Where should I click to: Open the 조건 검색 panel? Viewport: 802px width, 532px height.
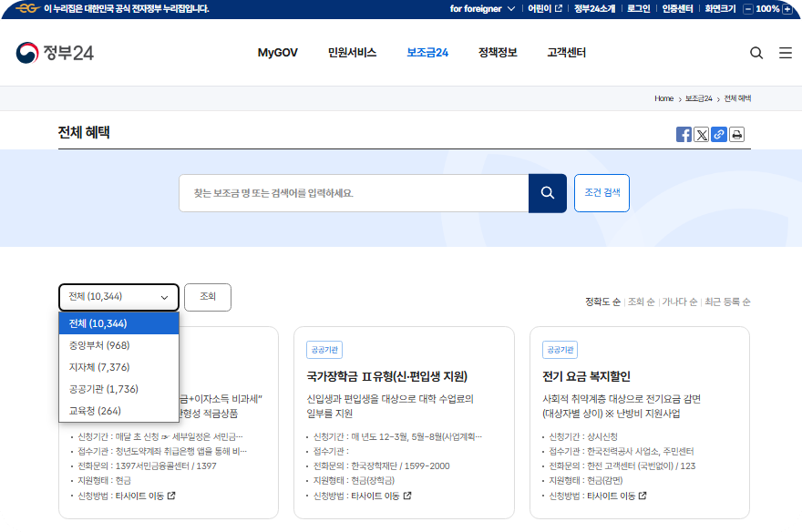pos(601,192)
